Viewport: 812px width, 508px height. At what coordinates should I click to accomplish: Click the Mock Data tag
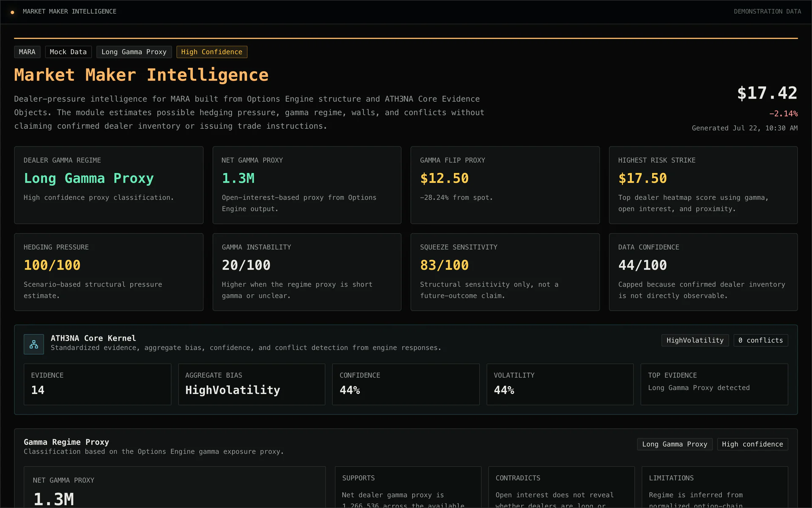tap(68, 52)
